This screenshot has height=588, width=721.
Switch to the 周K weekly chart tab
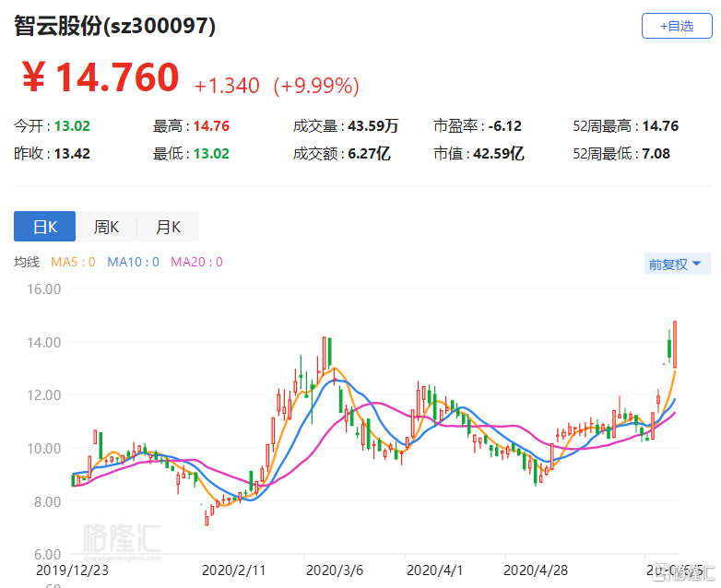click(x=106, y=226)
